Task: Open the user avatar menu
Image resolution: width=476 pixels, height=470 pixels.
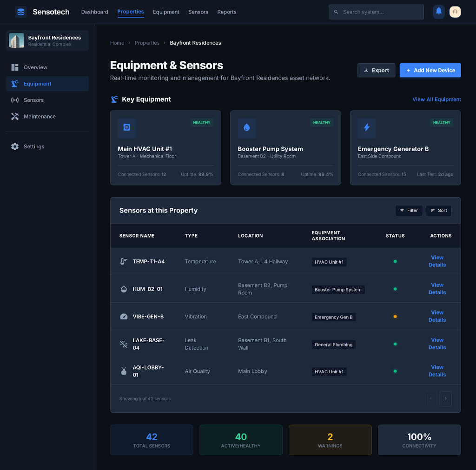Action: click(x=455, y=12)
